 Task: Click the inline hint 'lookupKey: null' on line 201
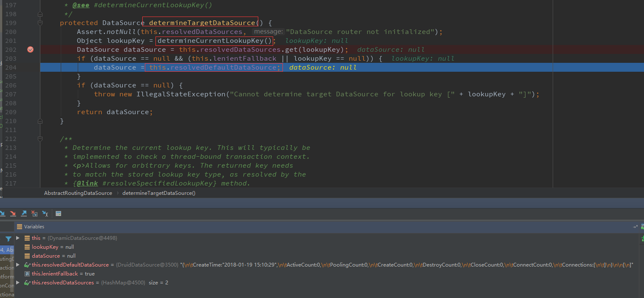pos(317,41)
